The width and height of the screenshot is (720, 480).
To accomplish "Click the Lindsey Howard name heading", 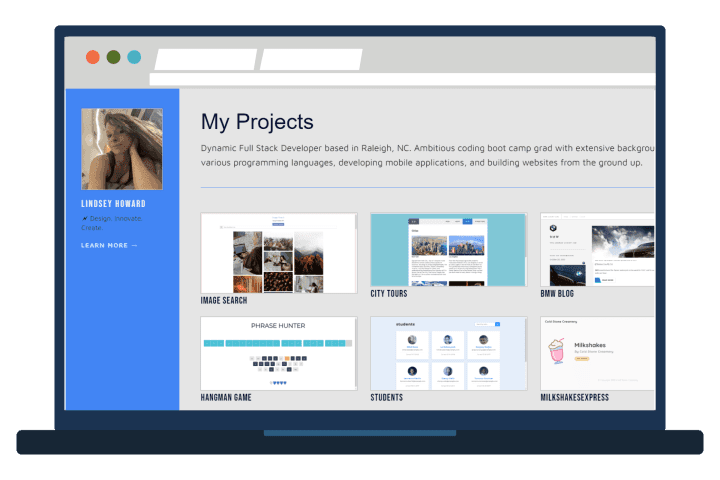I will (x=113, y=203).
